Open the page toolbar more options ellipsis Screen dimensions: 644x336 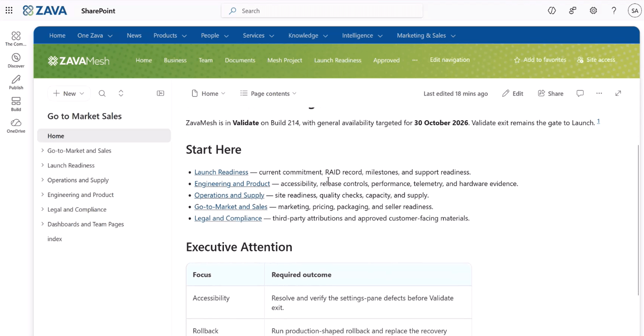[x=599, y=93]
